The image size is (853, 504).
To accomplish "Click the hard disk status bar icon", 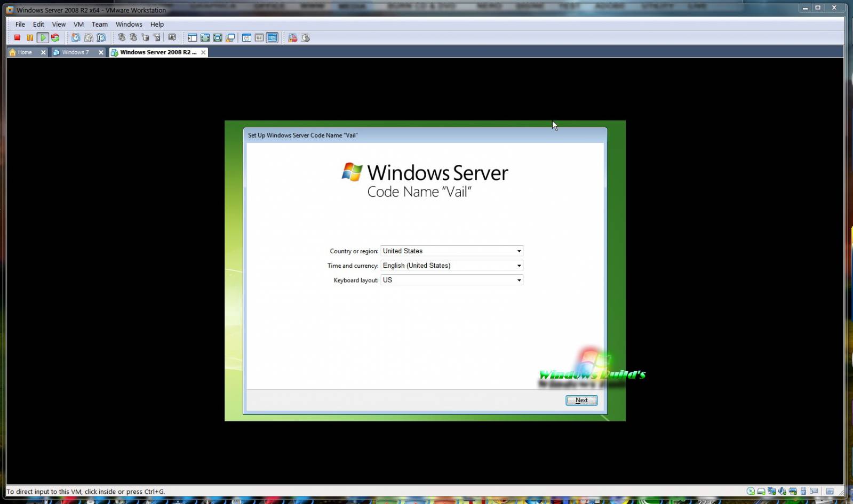I will [761, 491].
